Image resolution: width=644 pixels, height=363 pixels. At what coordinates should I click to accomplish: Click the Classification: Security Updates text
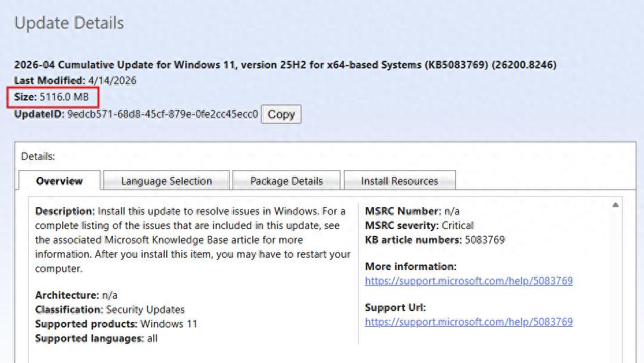coord(109,310)
